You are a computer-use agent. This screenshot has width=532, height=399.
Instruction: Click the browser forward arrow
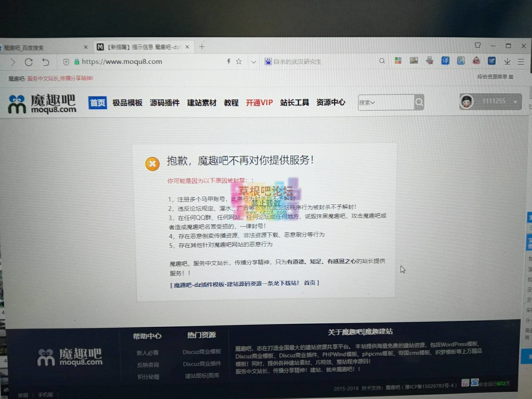13,62
